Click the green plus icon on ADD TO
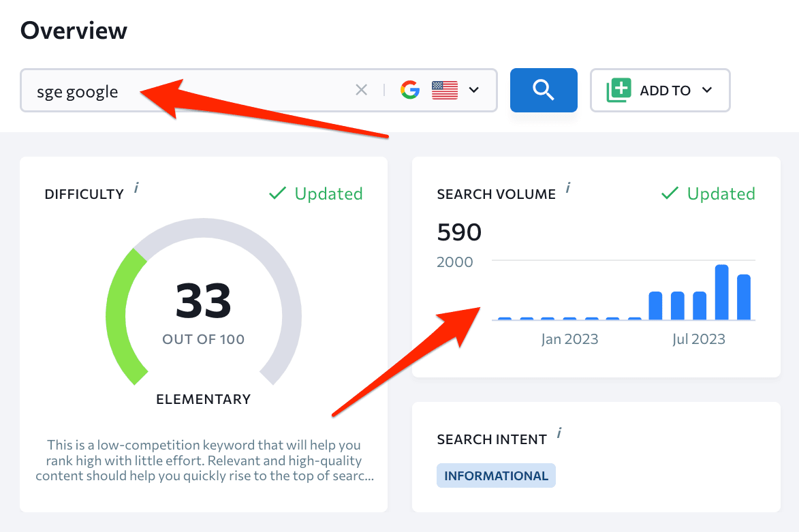 (x=619, y=90)
